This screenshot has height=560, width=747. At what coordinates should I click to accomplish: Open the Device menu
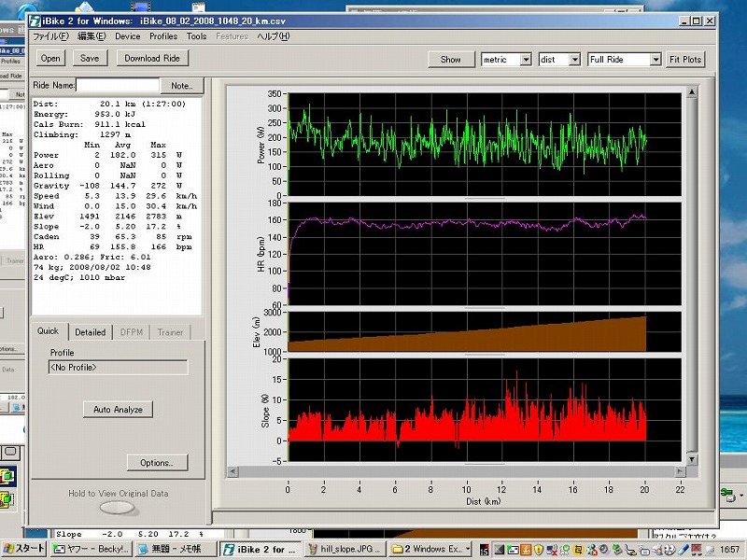click(x=127, y=36)
